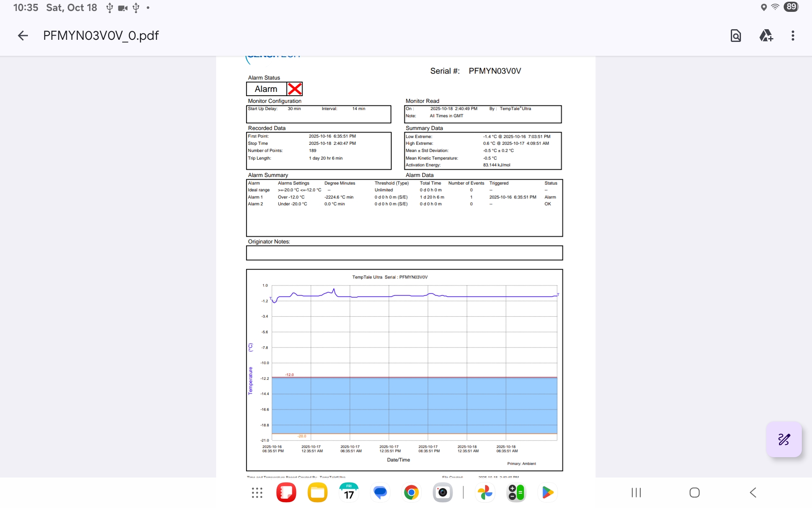The height and width of the screenshot is (508, 812).
Task: Open Google Photos pinwheel icon
Action: pyautogui.click(x=485, y=492)
